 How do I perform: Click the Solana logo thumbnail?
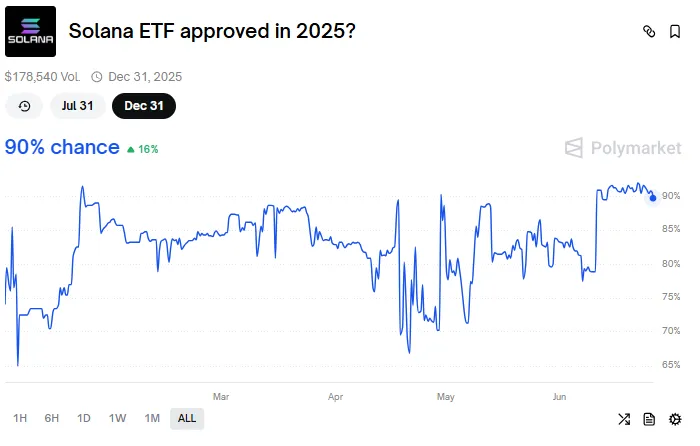[x=30, y=31]
